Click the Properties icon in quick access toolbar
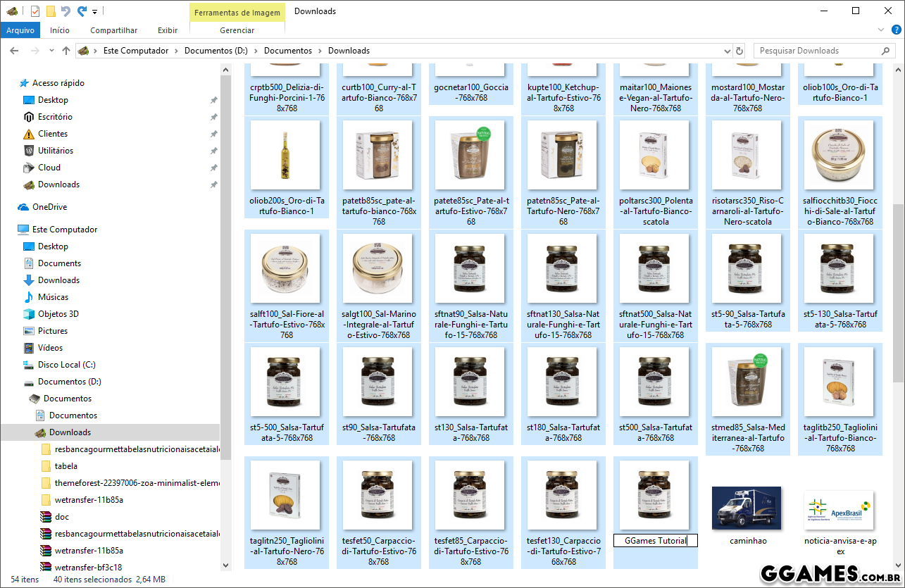 click(35, 11)
